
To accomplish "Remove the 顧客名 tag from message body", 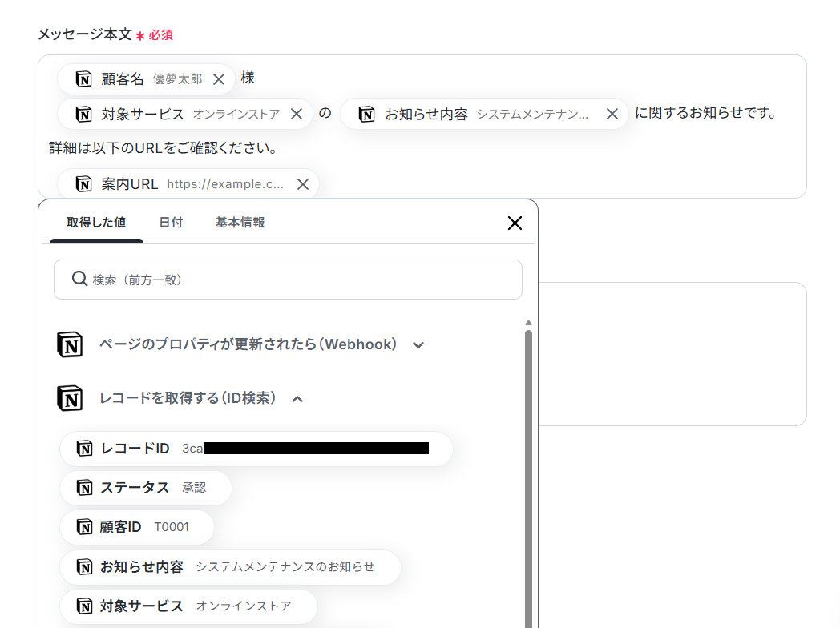I will point(219,79).
